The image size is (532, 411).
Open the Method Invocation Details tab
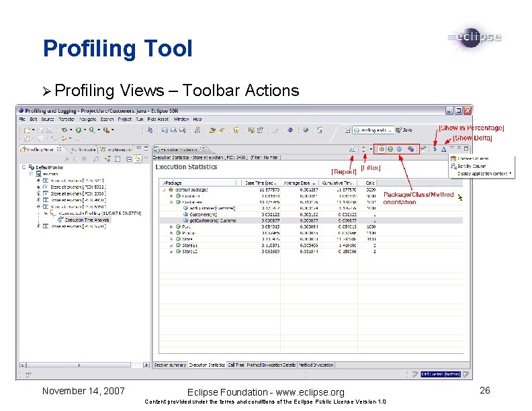click(x=271, y=365)
